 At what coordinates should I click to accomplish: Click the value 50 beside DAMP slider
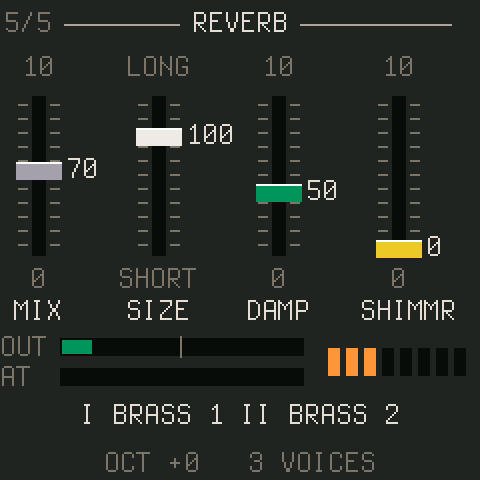click(322, 190)
